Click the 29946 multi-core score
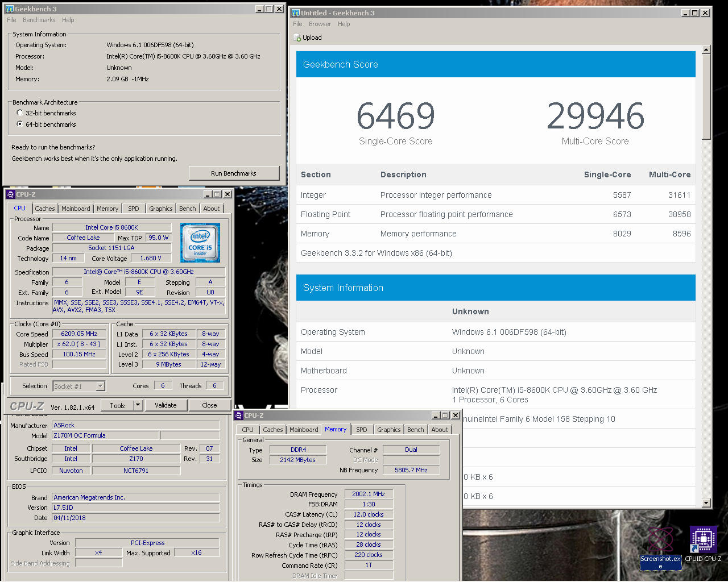Screen dimensions: 728x582 pos(595,116)
